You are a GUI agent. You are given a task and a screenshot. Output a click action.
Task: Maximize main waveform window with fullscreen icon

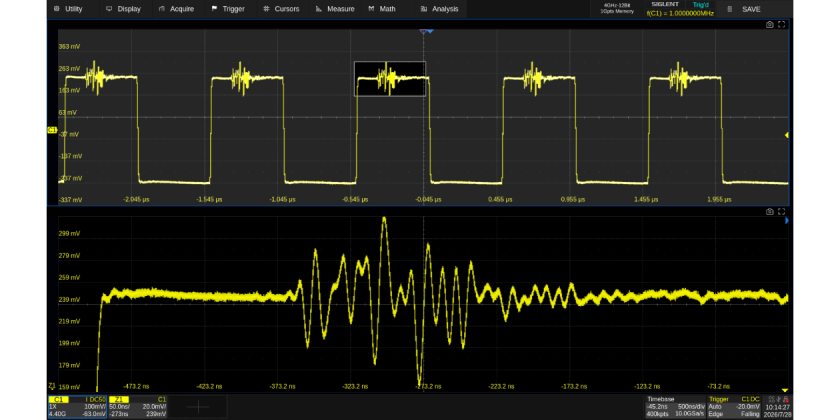pyautogui.click(x=782, y=25)
